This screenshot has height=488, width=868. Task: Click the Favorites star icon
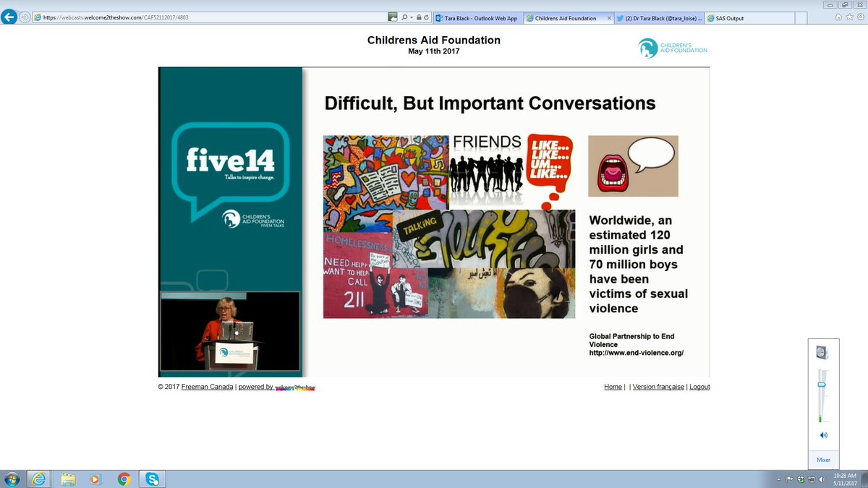tap(849, 17)
